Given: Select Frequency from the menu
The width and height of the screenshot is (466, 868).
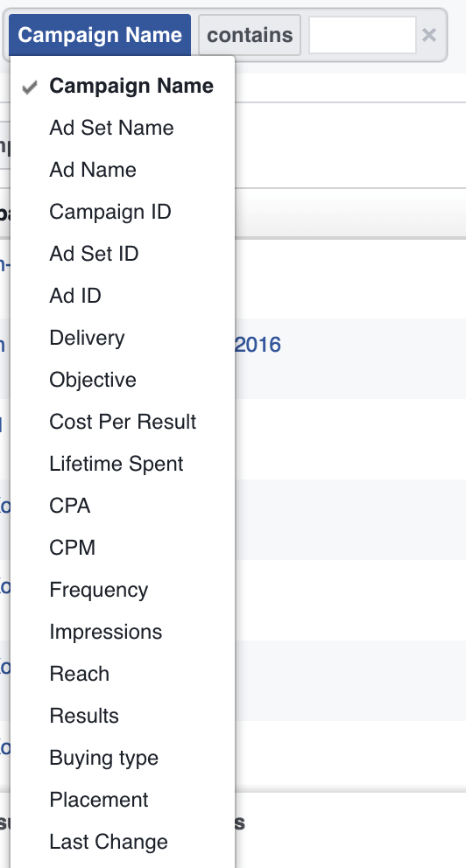Looking at the screenshot, I should [123, 590].
